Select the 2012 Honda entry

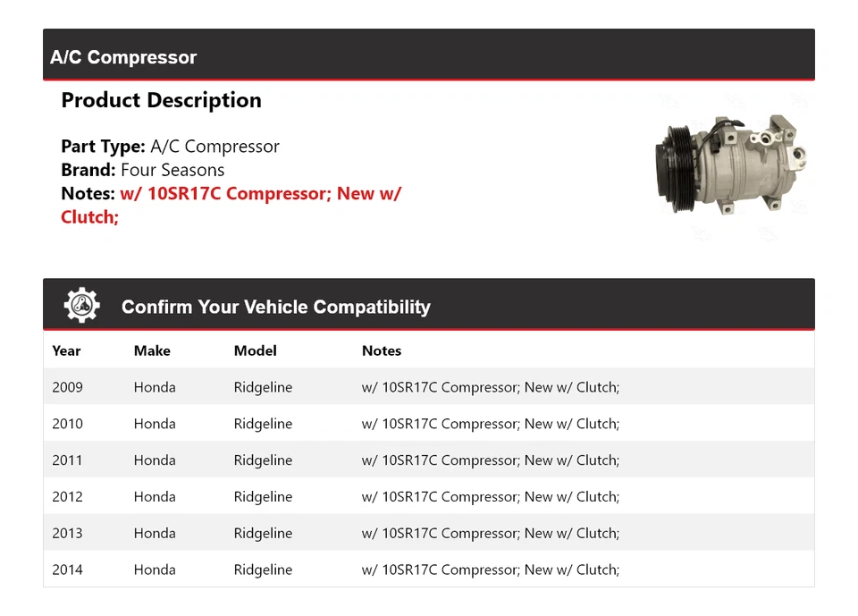[155, 496]
